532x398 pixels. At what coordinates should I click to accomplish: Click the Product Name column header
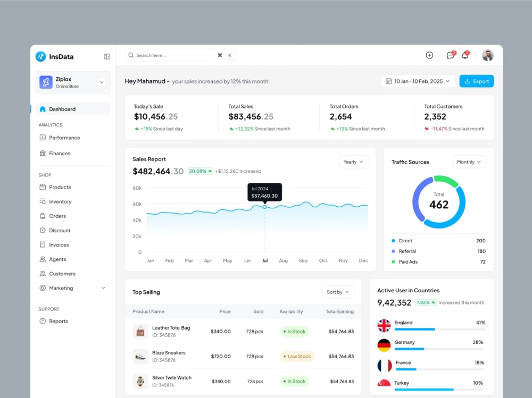point(148,311)
